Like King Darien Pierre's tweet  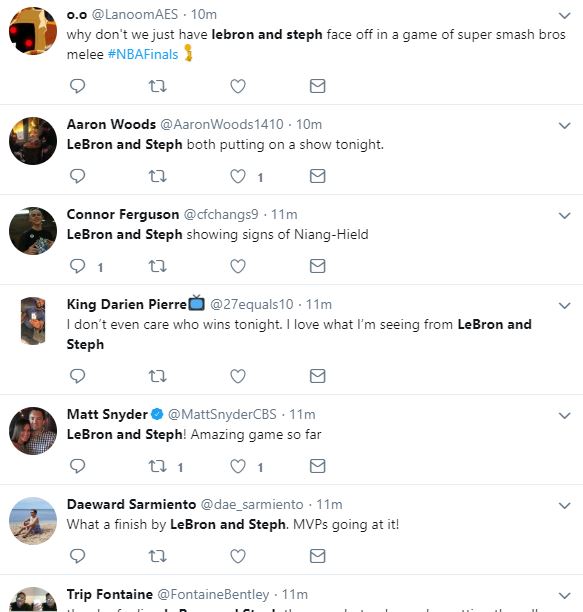click(238, 376)
